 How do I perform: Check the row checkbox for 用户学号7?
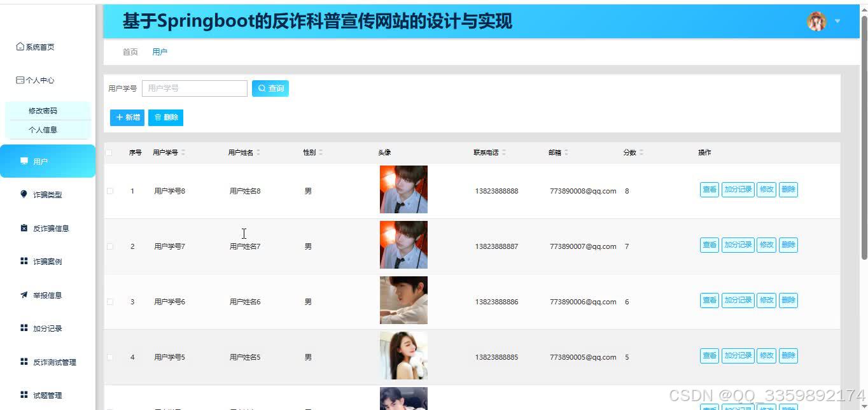(x=109, y=246)
